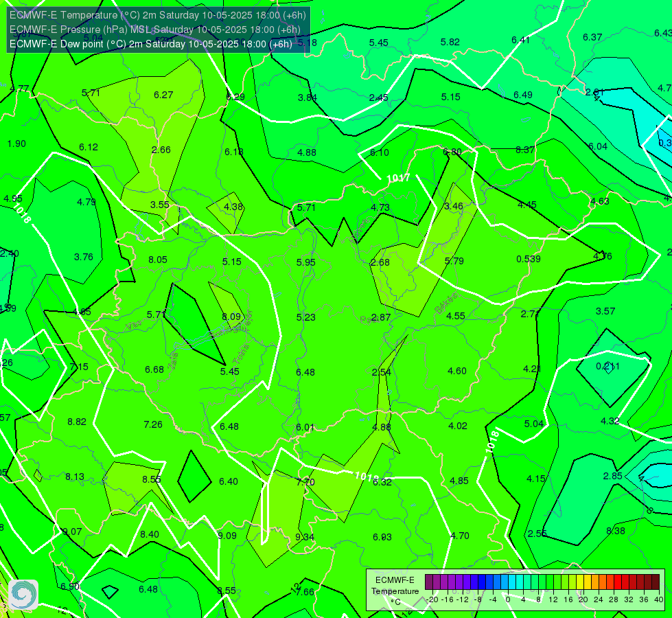Image resolution: width=672 pixels, height=618 pixels.
Task: Click the Tolna county label
Action: tap(241, 355)
